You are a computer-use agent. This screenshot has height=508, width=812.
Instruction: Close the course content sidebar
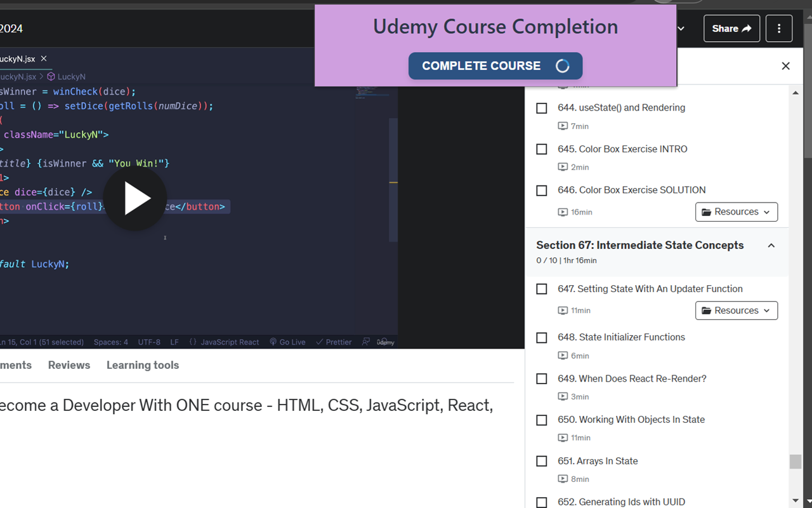click(x=785, y=66)
